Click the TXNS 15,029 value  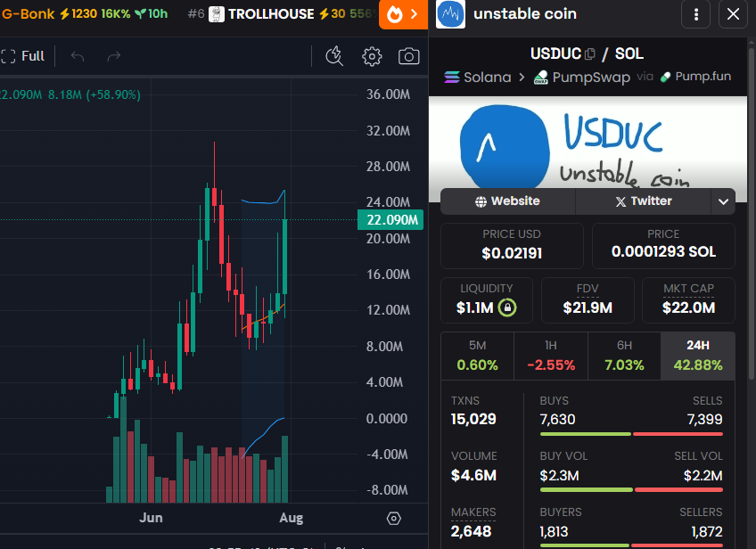473,420
